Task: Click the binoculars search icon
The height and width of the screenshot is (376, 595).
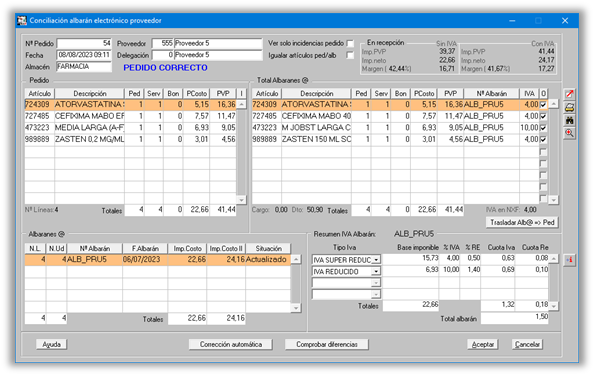Action: click(569, 120)
